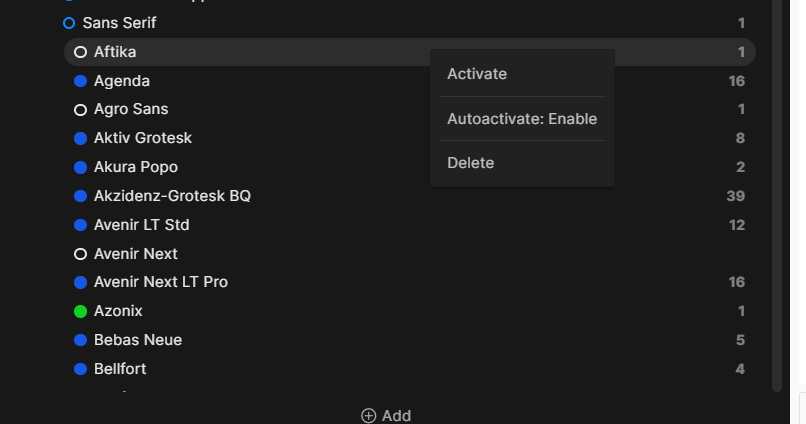The image size is (806, 424).
Task: Choose Delete from the context menu
Action: tap(470, 163)
